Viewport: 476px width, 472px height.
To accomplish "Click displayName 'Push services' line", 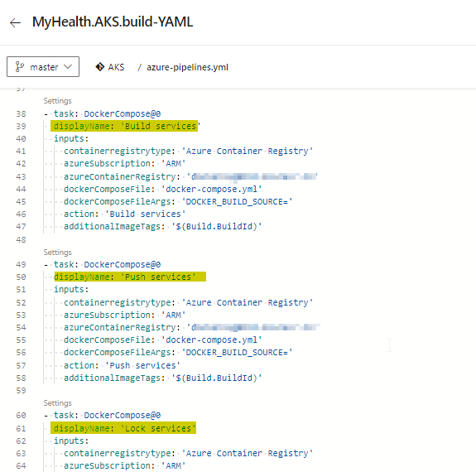I will (125, 277).
